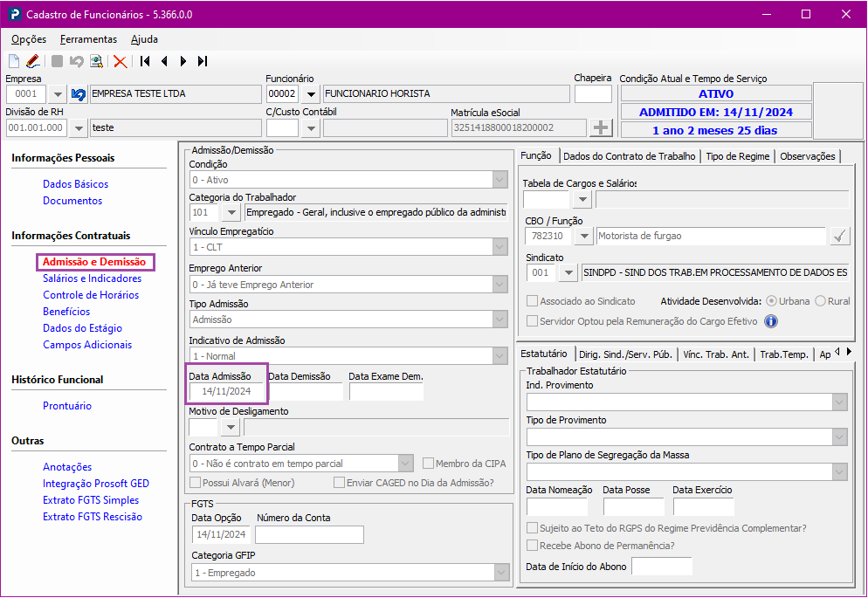Click the blue info icon near Cargo Efetivo
Viewport: 868px width, 598px height.
click(770, 321)
